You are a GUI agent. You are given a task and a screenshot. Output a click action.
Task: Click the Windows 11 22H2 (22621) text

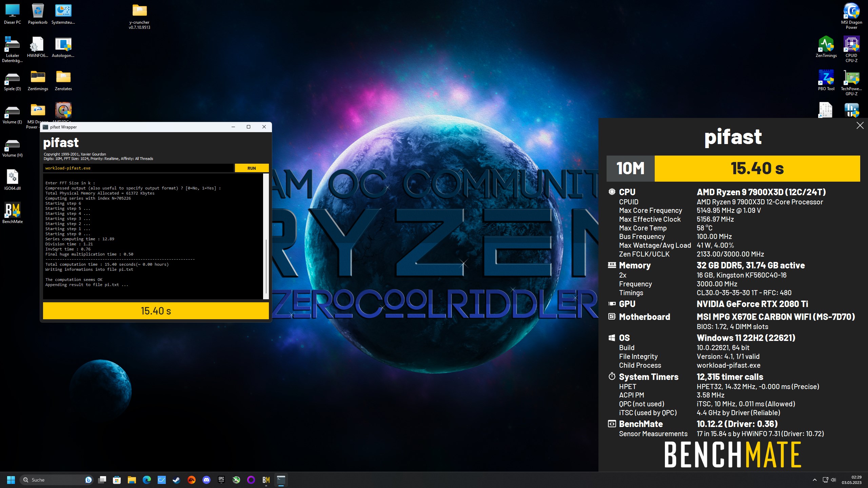pos(746,338)
